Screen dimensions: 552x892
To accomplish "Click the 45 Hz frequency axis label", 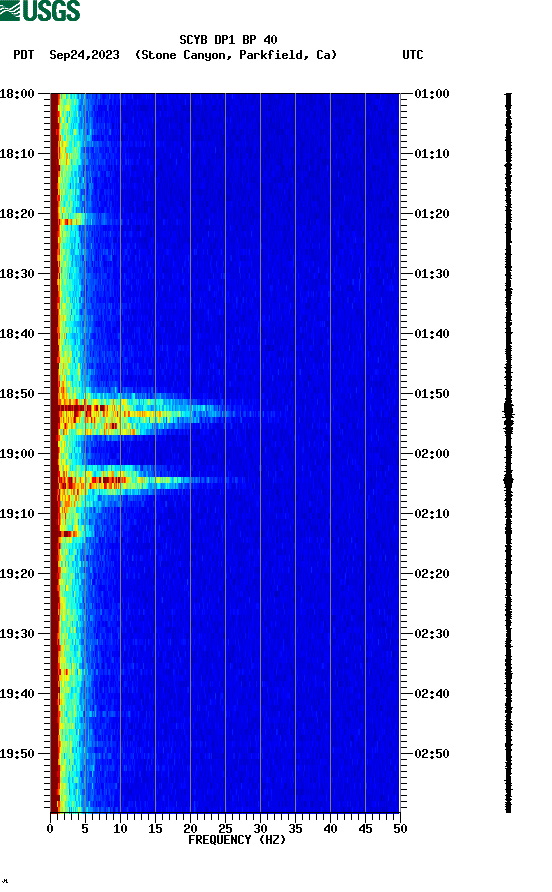I will coord(365,829).
